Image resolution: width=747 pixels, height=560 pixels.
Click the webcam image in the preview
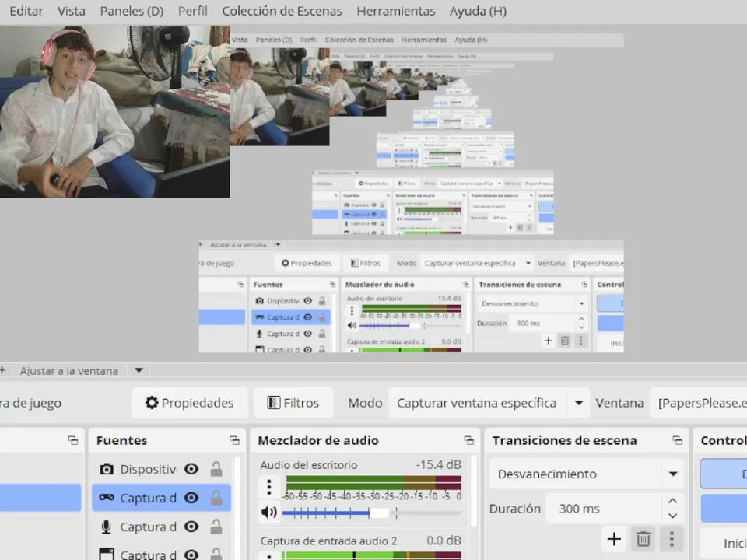coord(115,111)
